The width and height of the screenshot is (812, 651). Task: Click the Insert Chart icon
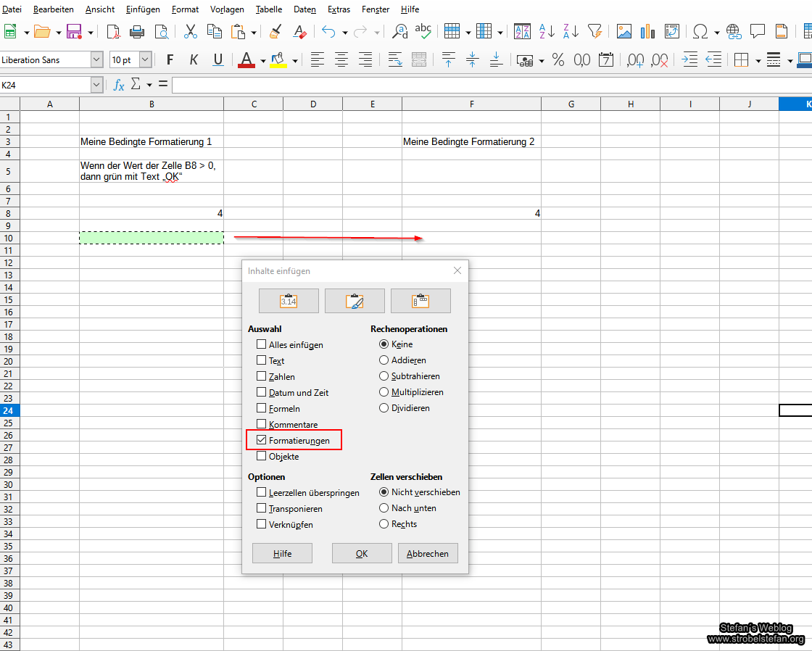pos(647,31)
